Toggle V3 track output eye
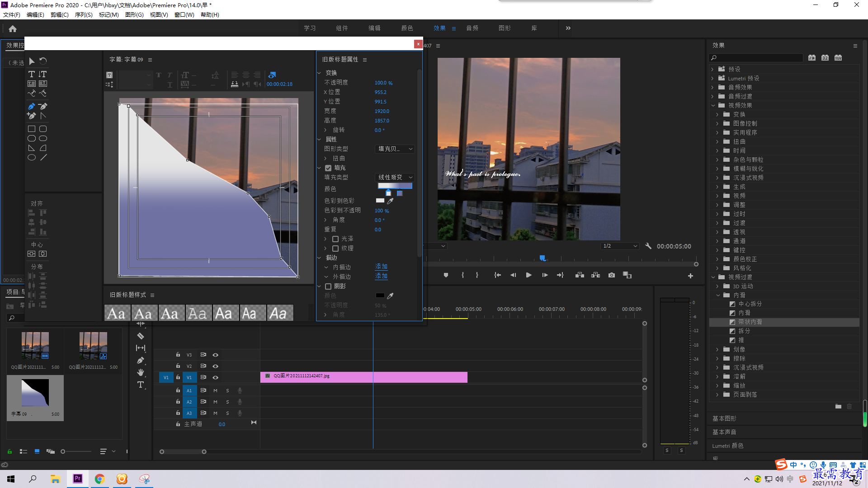 (x=216, y=355)
